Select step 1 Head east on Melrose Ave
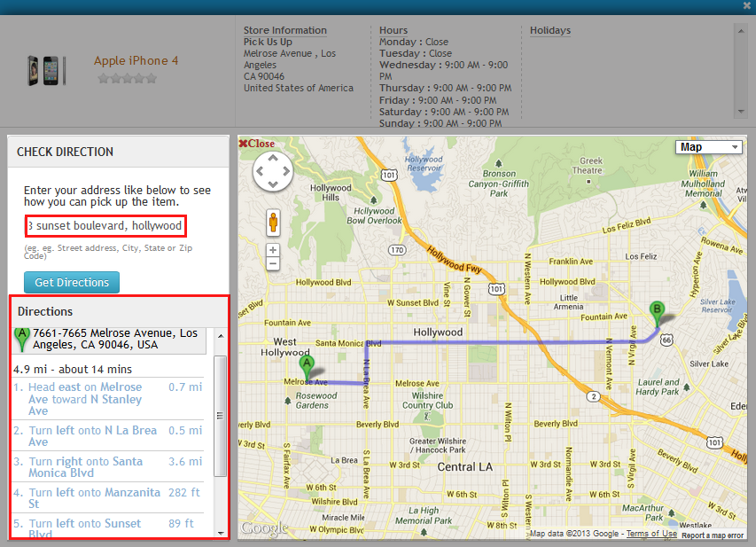Screen dimensions: 756x547 (108, 399)
